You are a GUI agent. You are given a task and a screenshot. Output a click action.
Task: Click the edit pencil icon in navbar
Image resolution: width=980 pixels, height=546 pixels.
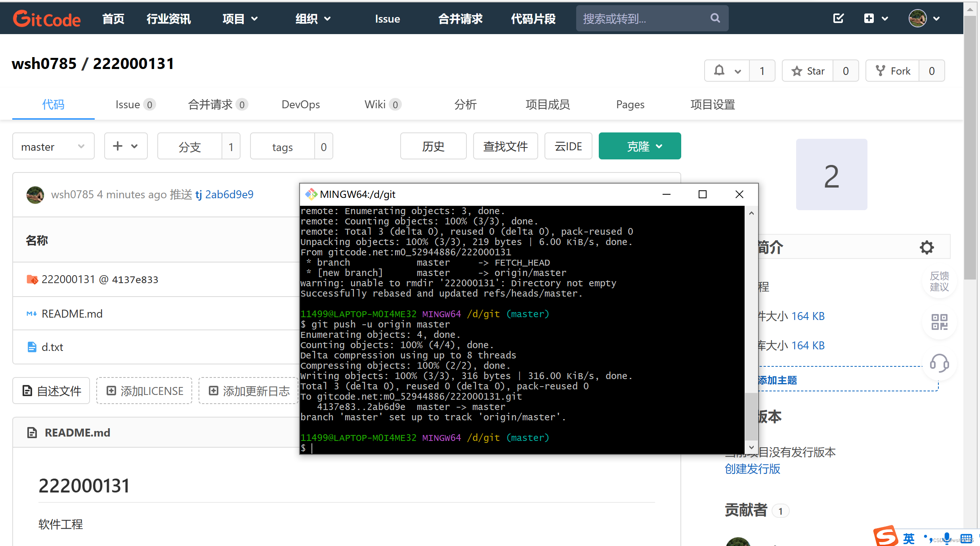(838, 18)
